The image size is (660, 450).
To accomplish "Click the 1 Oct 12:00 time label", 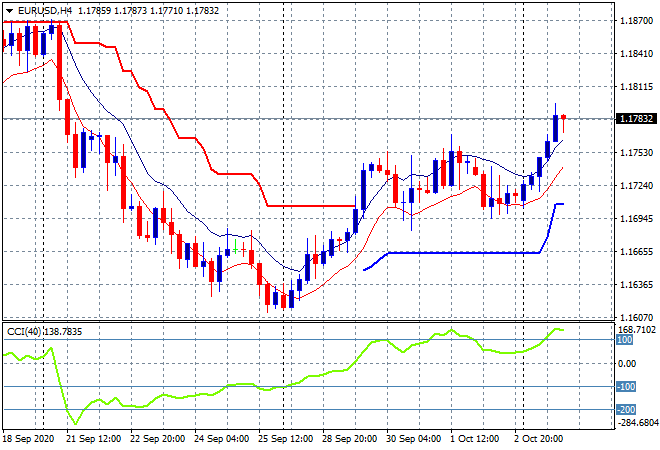I will [474, 439].
